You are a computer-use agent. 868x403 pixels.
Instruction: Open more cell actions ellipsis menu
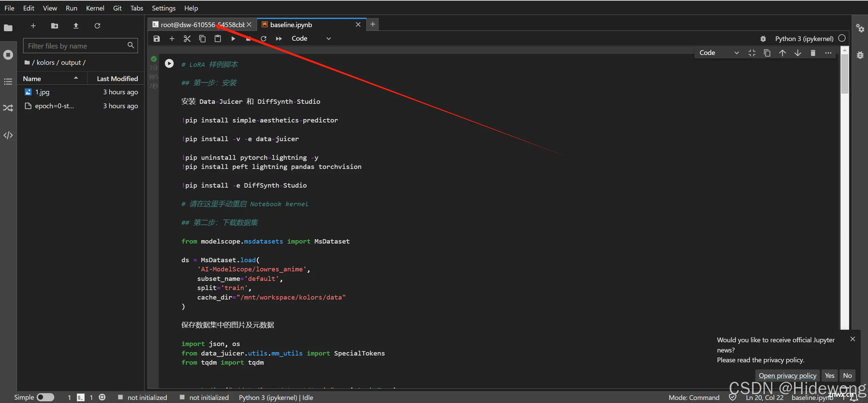pos(828,53)
